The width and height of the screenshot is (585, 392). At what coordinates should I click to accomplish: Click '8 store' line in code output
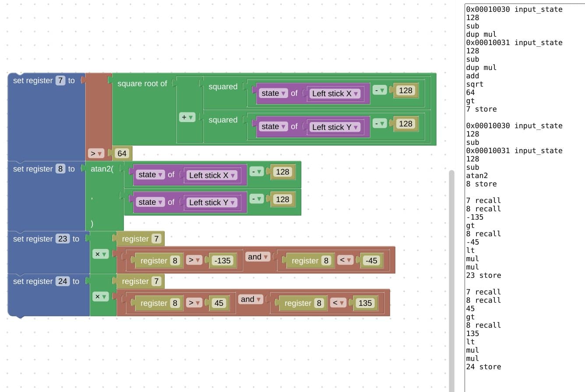482,184
